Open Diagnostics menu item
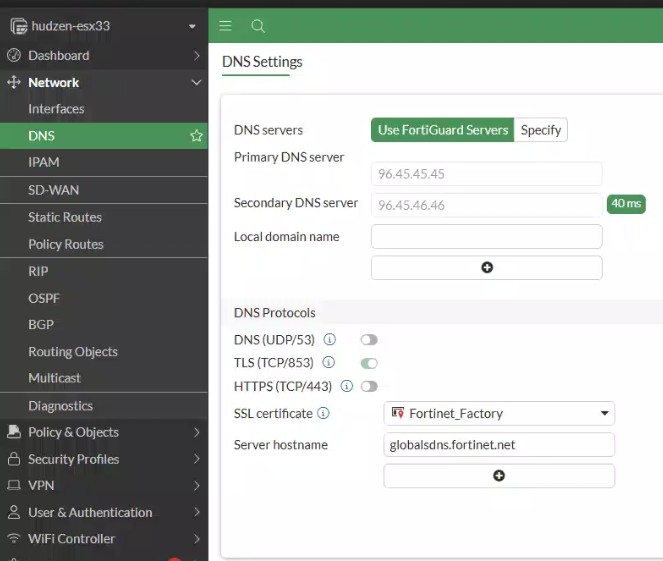663x561 pixels. click(x=104, y=406)
